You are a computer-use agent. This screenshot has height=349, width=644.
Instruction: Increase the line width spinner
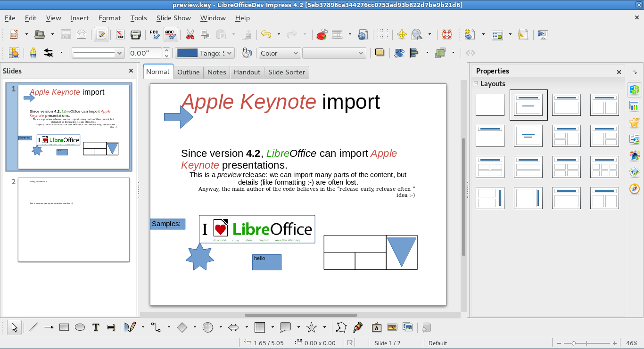(x=166, y=50)
